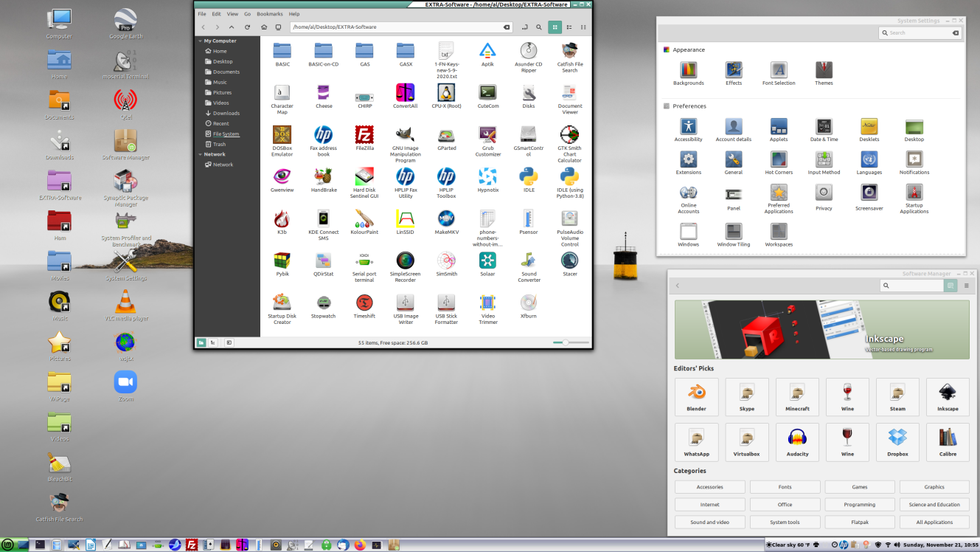Open the panel clock and calendar
The image size is (980, 552).
tap(941, 545)
